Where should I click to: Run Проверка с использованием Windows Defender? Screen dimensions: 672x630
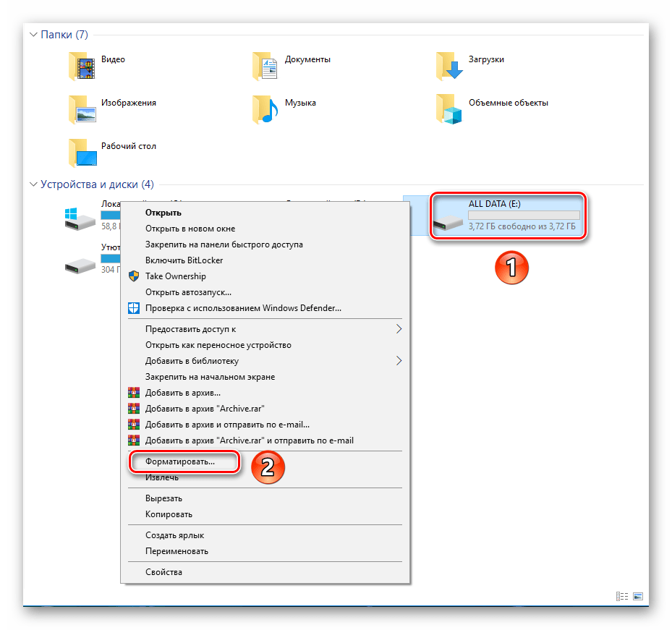point(243,307)
